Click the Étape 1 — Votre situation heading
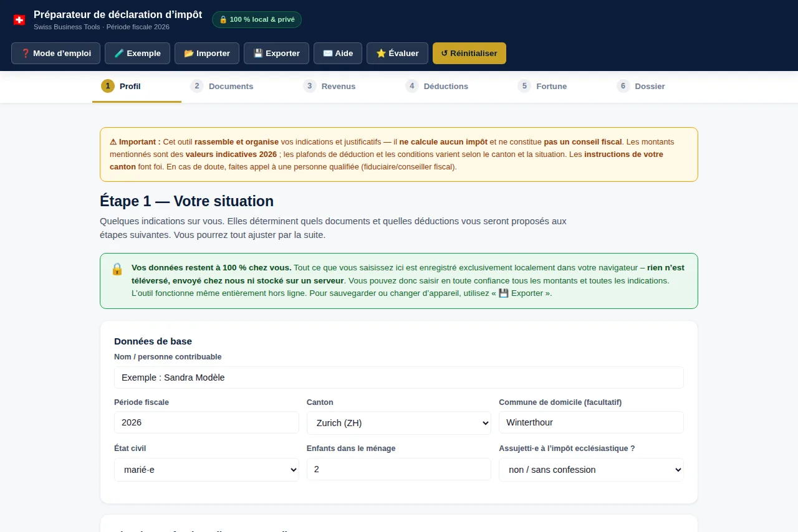Viewport: 798px width, 532px height. tap(186, 201)
